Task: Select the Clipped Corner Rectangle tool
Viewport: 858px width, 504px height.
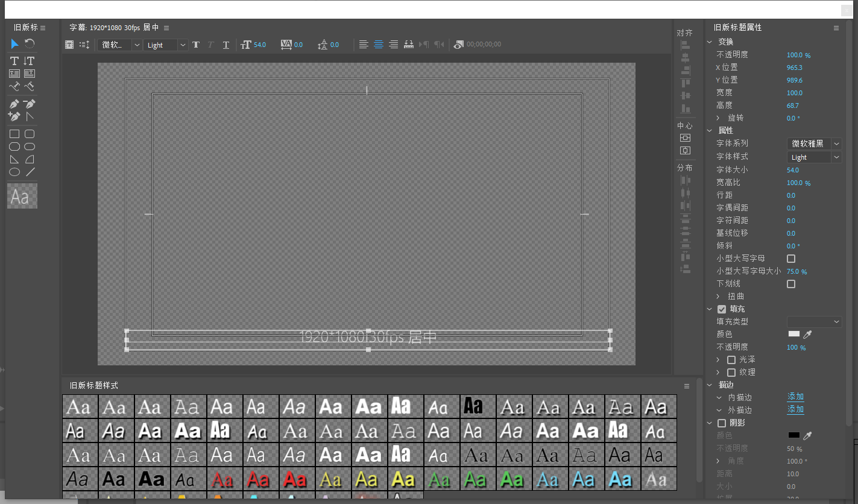Action: 14,146
